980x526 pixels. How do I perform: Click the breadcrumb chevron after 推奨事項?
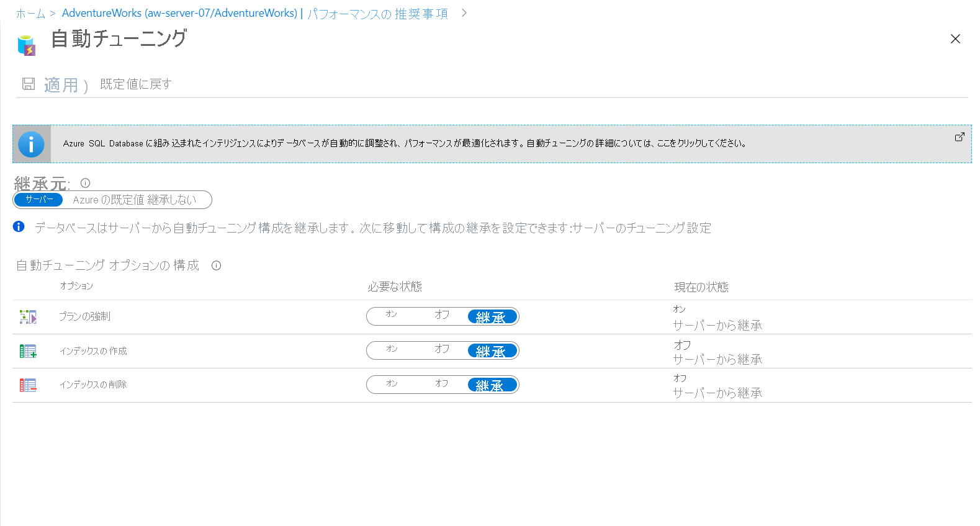coord(464,13)
